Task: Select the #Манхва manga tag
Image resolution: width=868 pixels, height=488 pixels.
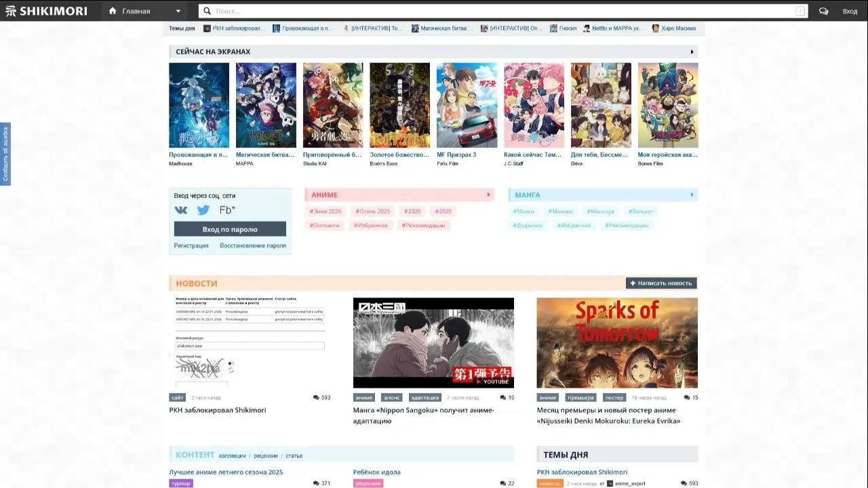Action: coord(560,211)
